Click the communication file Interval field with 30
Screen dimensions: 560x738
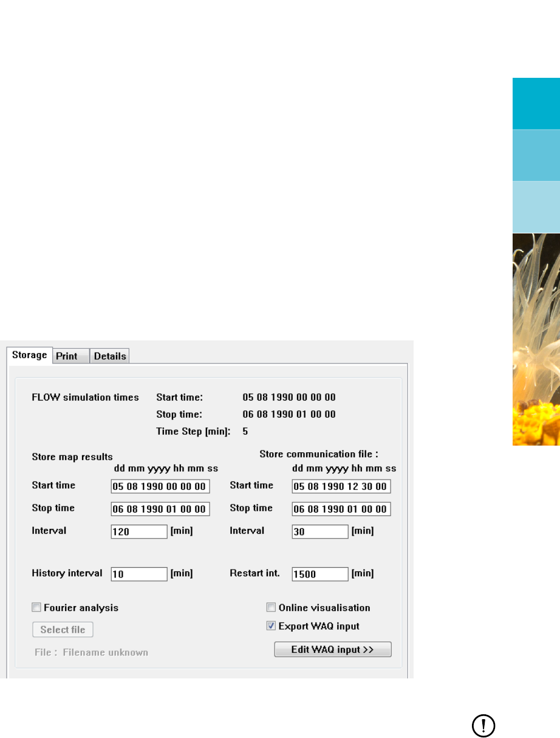pyautogui.click(x=320, y=531)
